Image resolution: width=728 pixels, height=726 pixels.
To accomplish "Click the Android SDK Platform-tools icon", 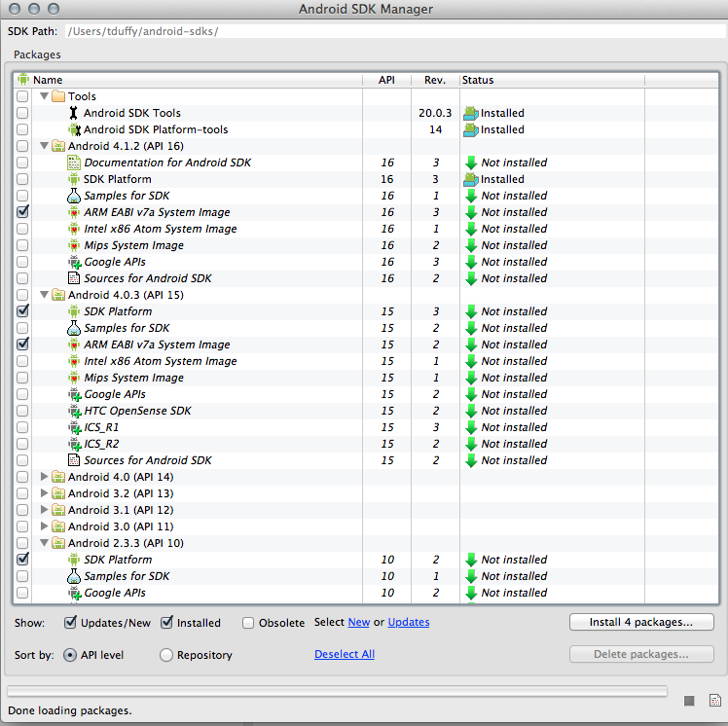I will 74,129.
